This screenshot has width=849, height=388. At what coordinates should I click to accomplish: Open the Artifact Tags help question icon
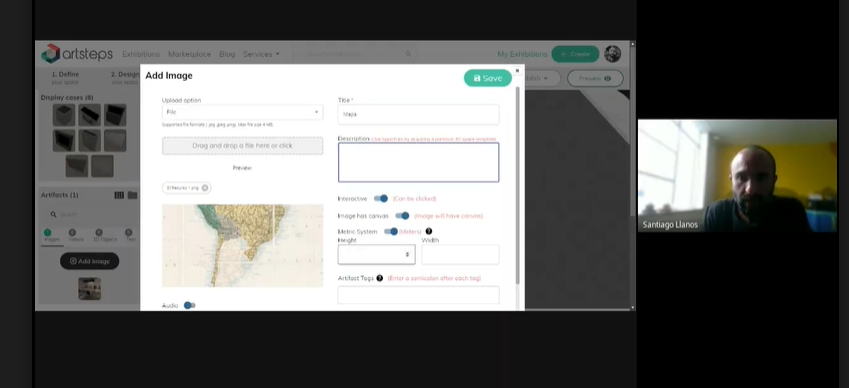pyautogui.click(x=380, y=278)
